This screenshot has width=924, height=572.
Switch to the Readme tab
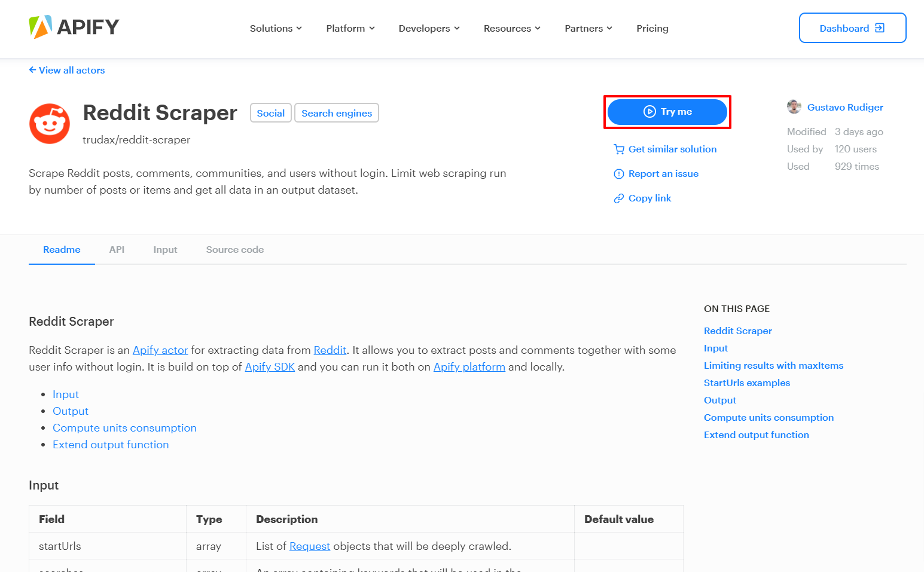coord(62,250)
